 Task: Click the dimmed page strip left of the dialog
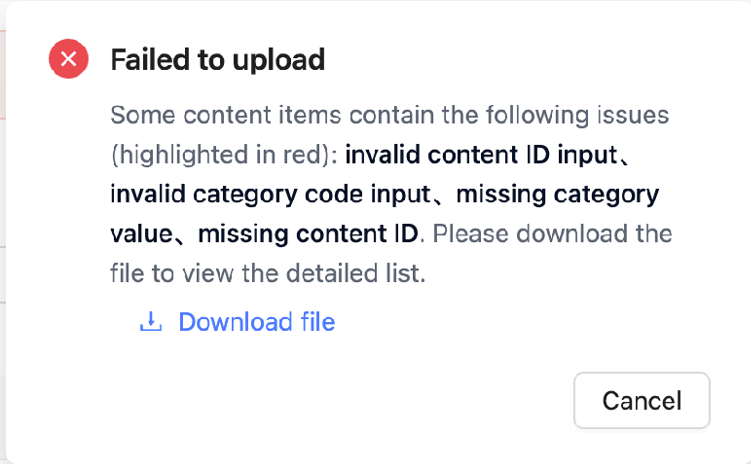tap(3, 232)
